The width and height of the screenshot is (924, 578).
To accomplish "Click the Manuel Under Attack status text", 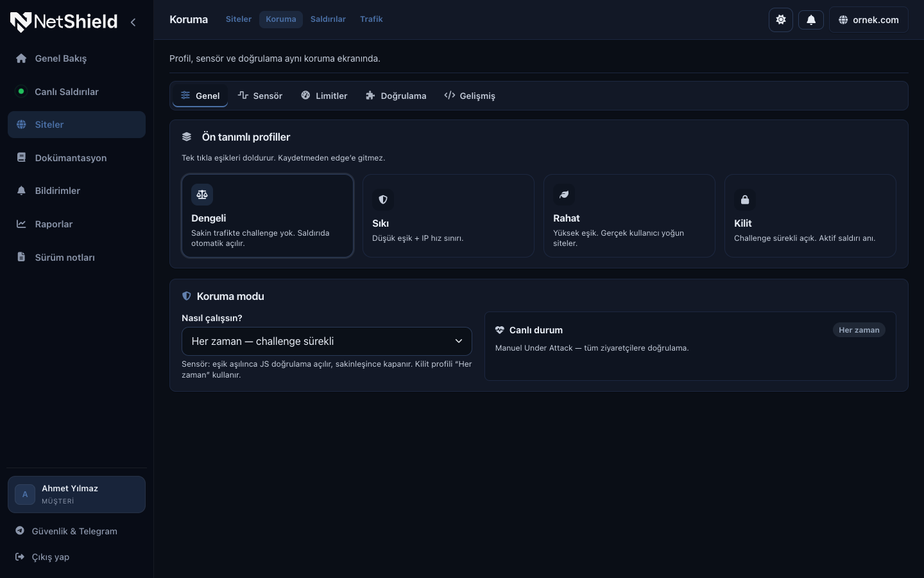I will point(592,348).
